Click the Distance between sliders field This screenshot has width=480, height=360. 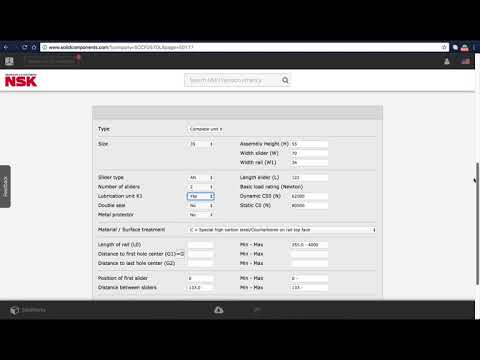(200, 288)
